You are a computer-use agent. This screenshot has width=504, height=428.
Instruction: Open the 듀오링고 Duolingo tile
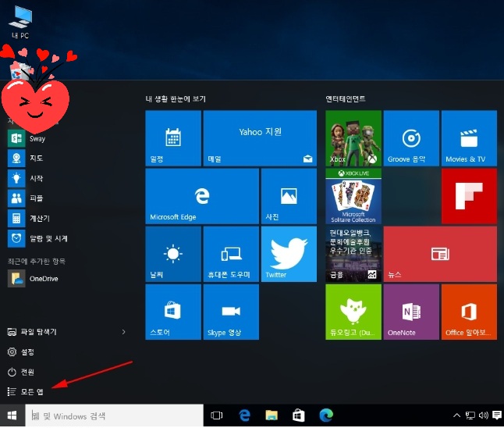(x=353, y=312)
